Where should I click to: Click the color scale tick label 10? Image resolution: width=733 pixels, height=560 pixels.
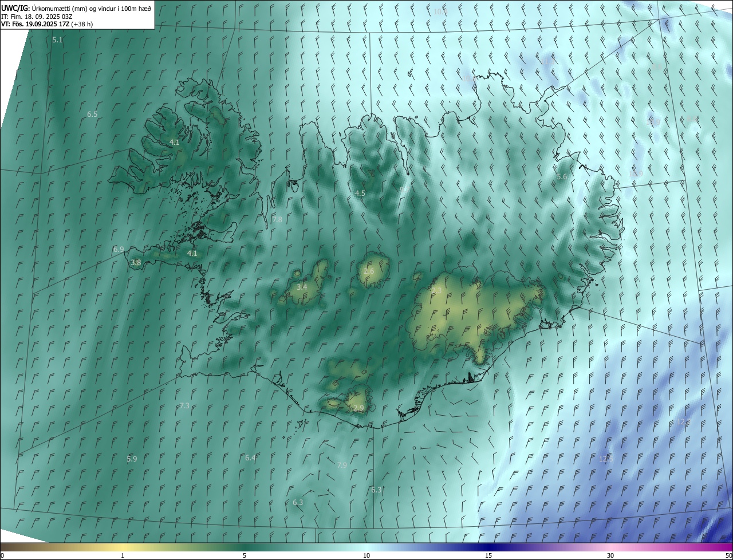coord(366,555)
